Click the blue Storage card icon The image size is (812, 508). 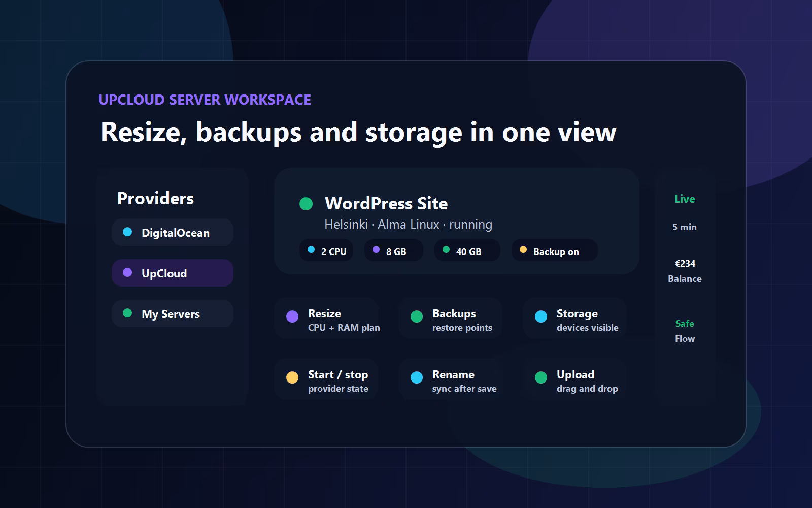point(541,316)
